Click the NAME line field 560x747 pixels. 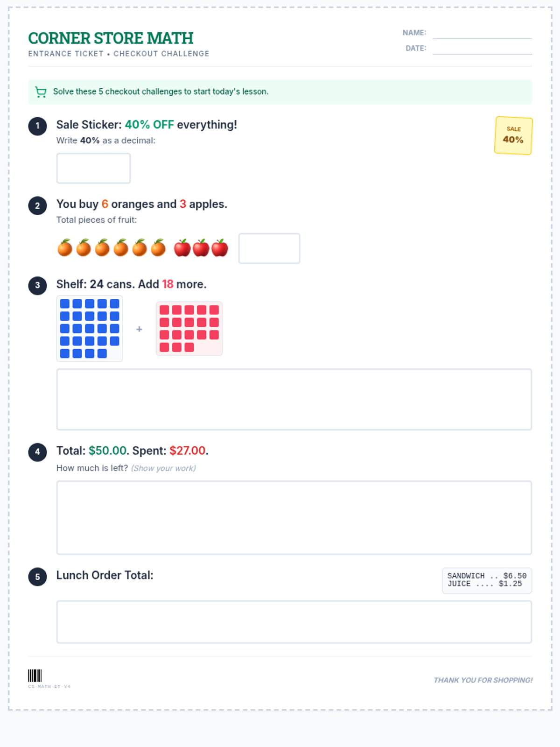(x=482, y=33)
